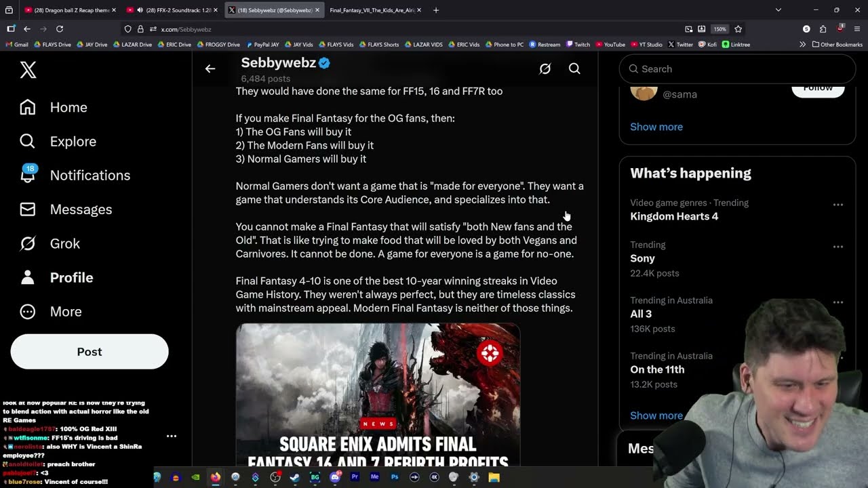The image size is (868, 488).
Task: Open Linktree bookmark
Action: point(736,45)
